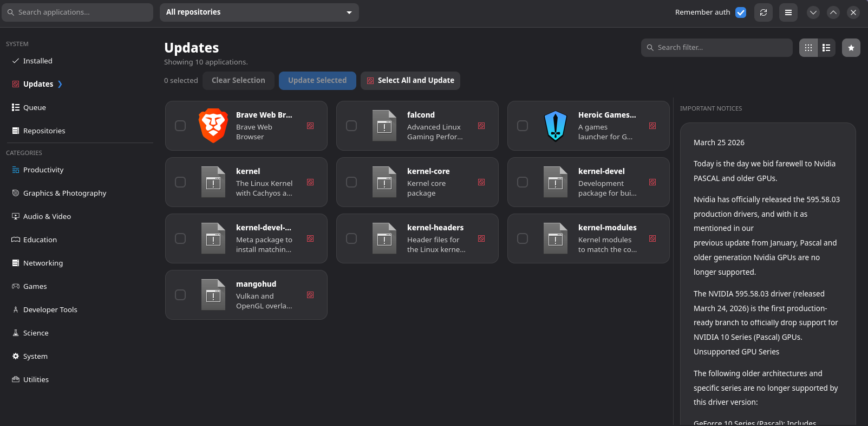Click the Utilities toolbox icon

(16, 379)
